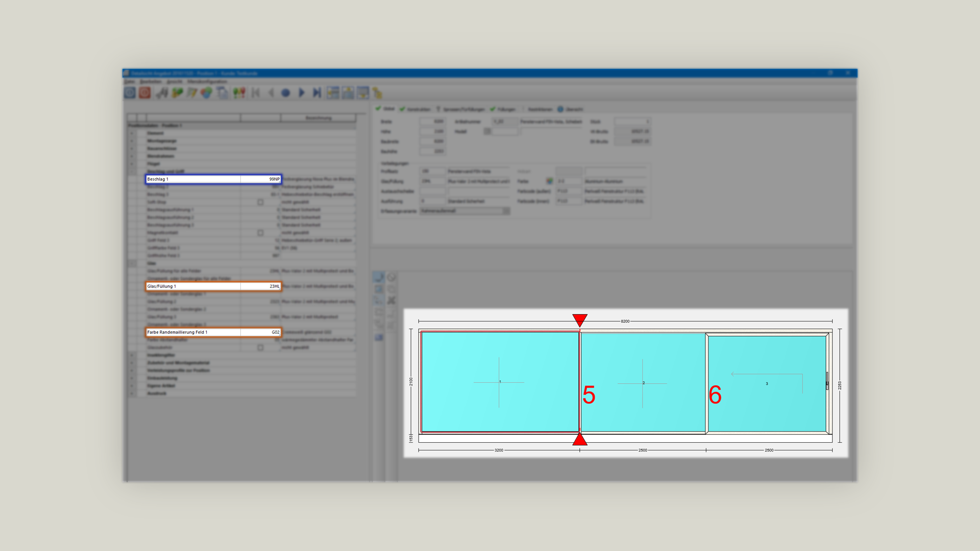Go to next position with blue arrow
This screenshot has width=980, height=551.
tap(301, 93)
